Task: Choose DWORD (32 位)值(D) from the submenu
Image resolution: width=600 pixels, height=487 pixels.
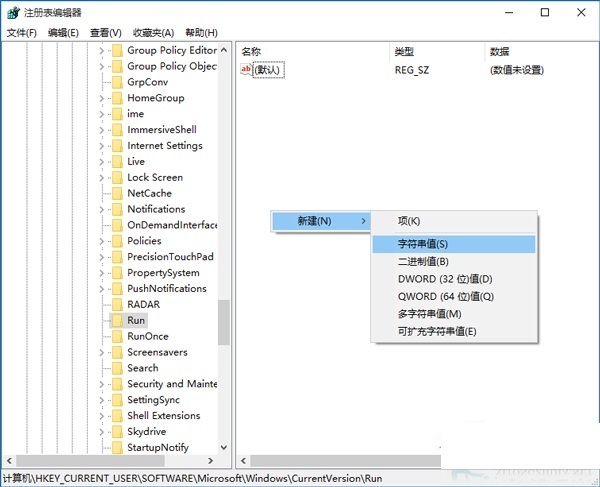Action: [454, 279]
